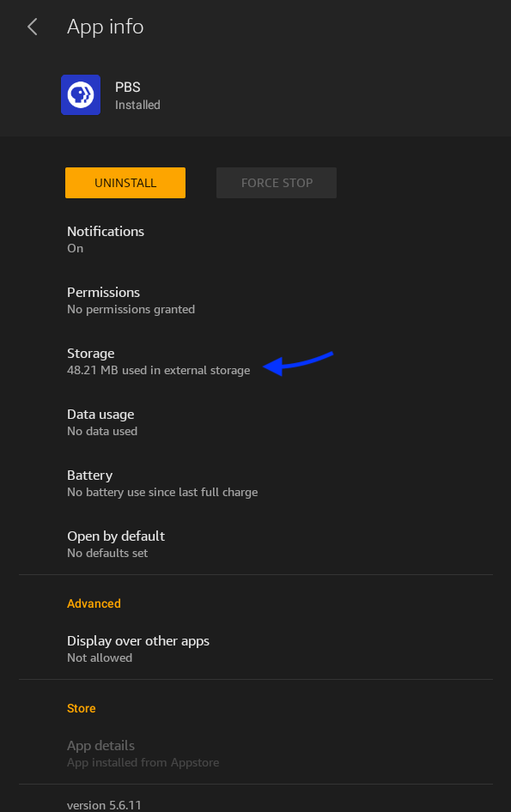Select the No permissions granted text
Viewport: 511px width, 812px height.
point(131,309)
